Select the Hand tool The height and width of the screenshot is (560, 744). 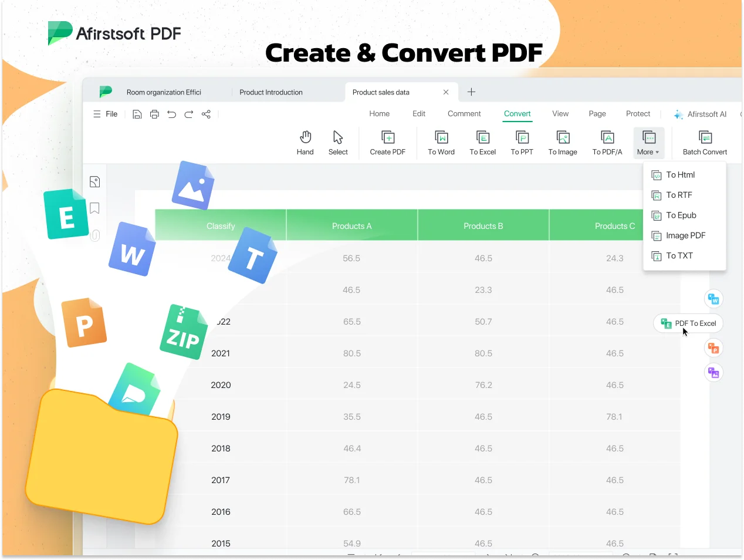click(305, 143)
